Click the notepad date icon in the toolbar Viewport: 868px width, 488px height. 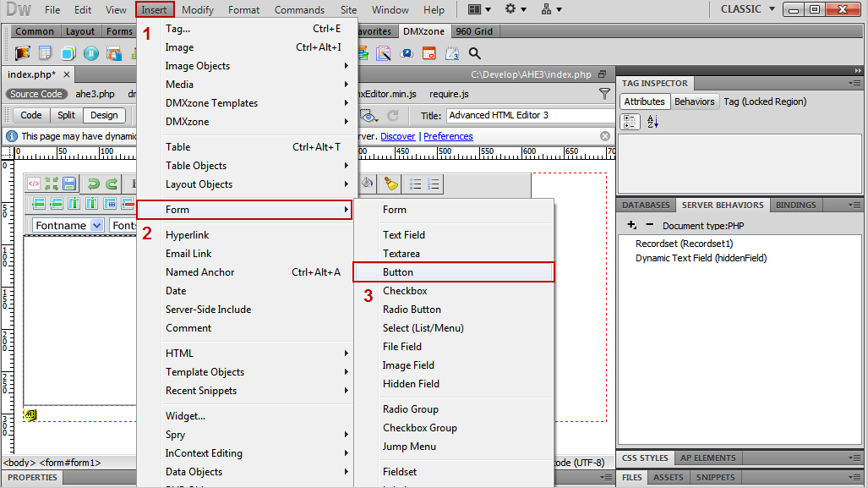point(452,53)
